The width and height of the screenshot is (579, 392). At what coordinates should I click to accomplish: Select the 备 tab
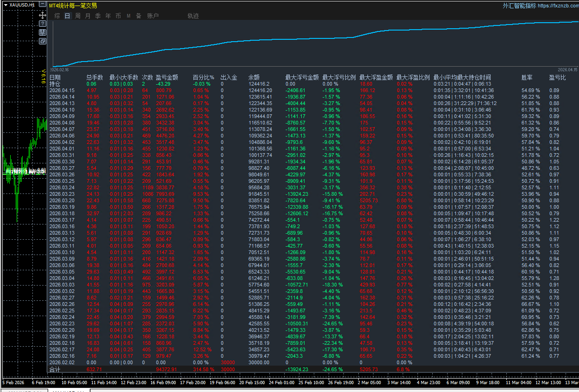pyautogui.click(x=138, y=16)
